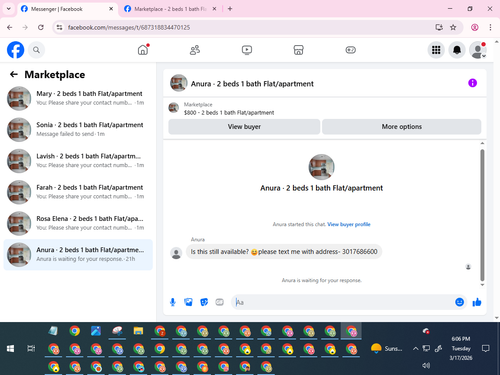
Task: Open the Marketplace storefront icon
Action: click(x=298, y=50)
